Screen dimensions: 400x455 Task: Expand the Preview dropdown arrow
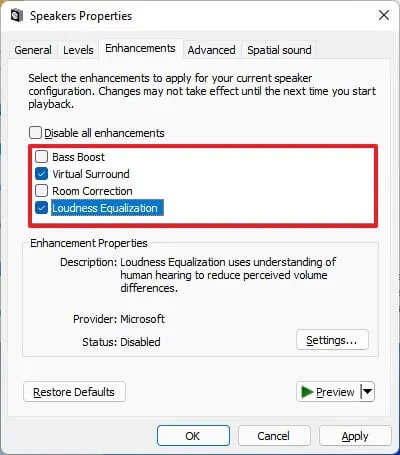[367, 392]
